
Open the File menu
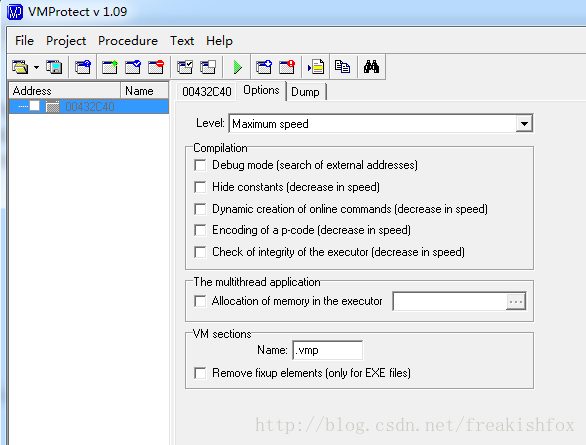24,41
